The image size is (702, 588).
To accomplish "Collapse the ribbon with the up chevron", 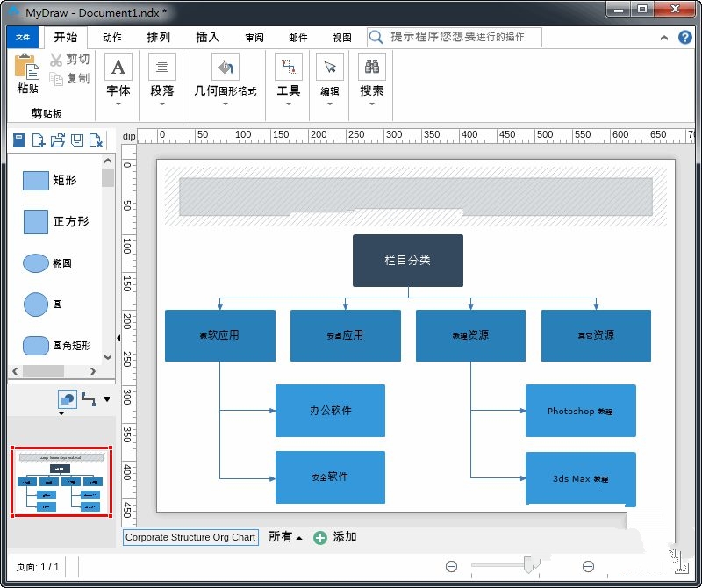I will point(664,38).
